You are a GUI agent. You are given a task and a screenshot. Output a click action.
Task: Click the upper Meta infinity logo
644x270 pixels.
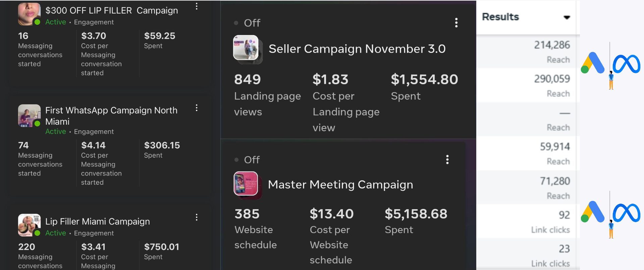(x=627, y=64)
